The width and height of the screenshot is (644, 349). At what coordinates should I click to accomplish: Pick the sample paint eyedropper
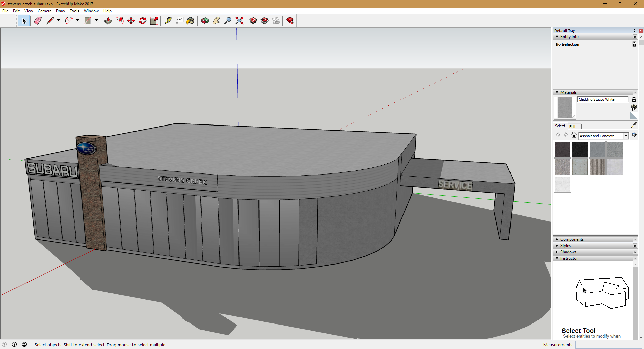pos(634,125)
